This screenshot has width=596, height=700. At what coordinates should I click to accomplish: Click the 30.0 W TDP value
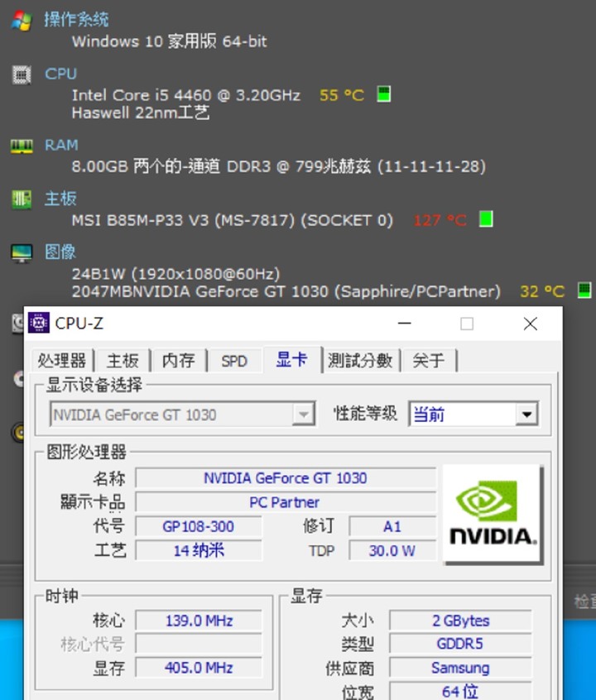click(x=392, y=550)
